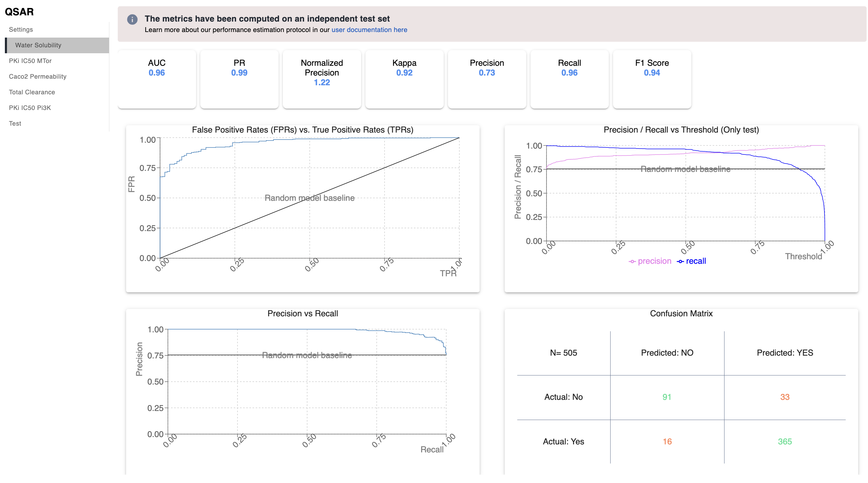Click the info icon in the banner
The width and height of the screenshot is (868, 483).
[132, 19]
